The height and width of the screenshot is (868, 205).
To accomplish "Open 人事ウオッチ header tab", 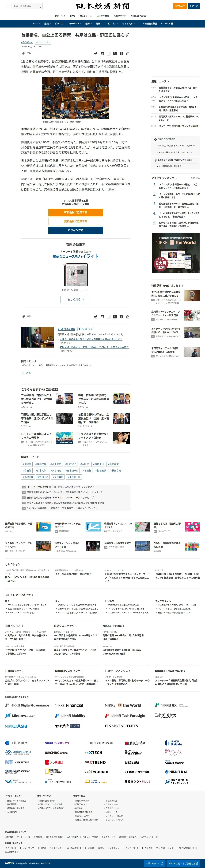I will pos(120,16).
